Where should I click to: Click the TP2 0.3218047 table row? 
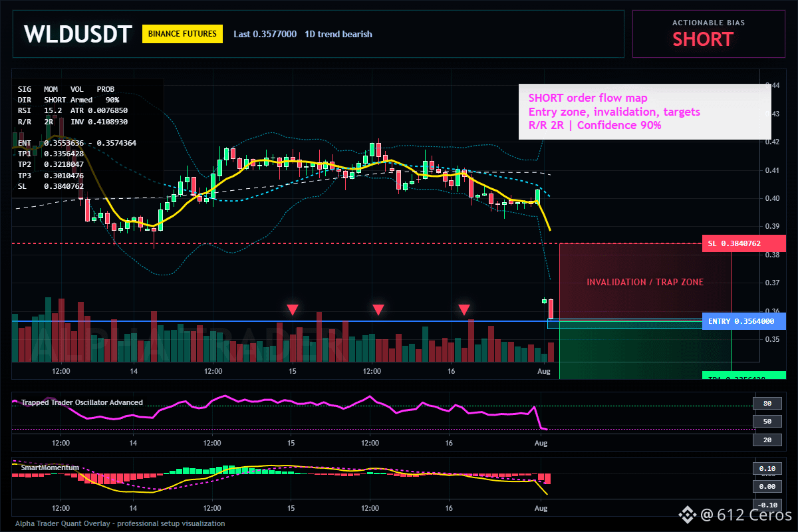(x=51, y=164)
